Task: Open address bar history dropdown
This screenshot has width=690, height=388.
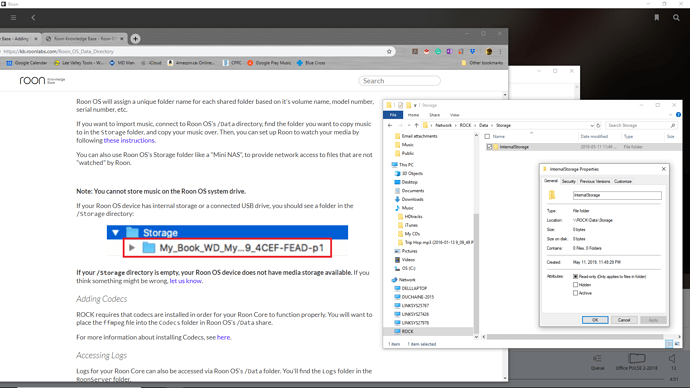Action: pyautogui.click(x=592, y=125)
